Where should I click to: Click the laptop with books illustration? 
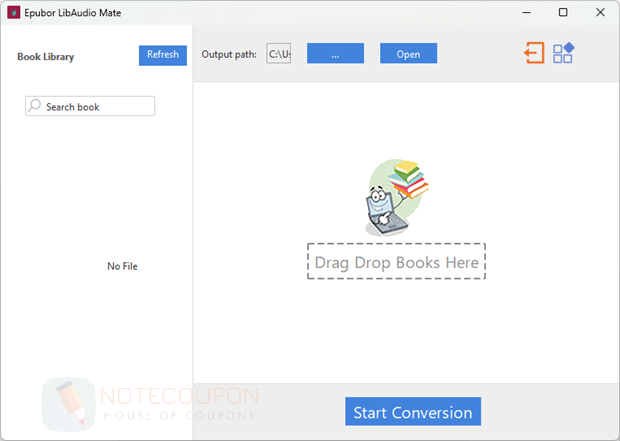tap(397, 197)
